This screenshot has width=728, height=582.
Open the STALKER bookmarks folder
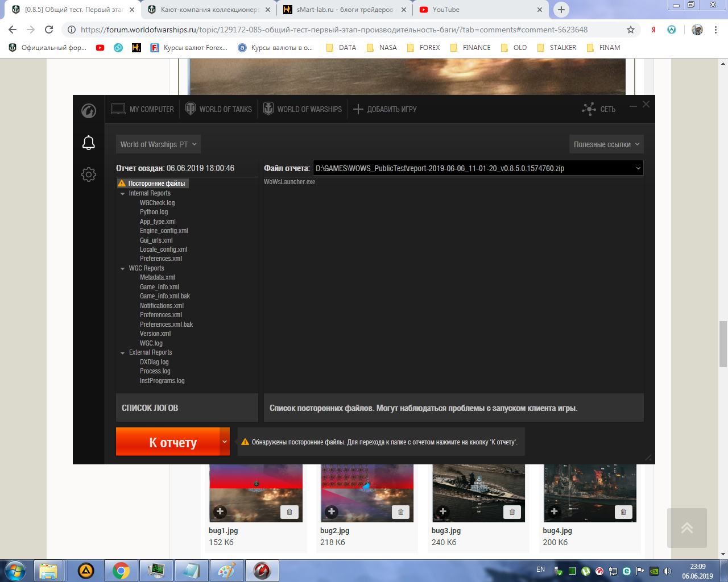[x=557, y=48]
